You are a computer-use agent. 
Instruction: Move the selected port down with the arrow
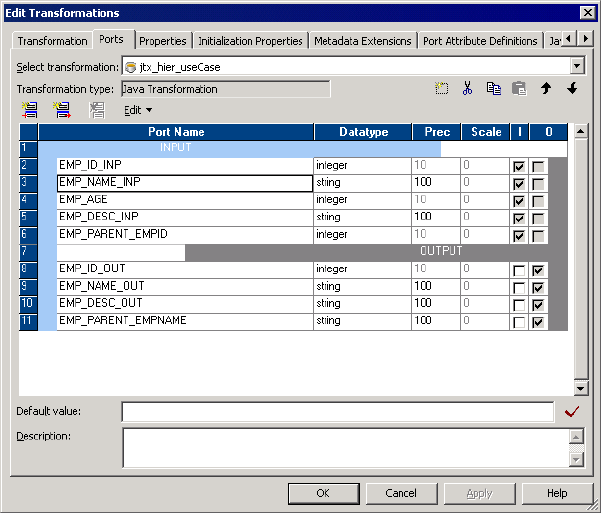[572, 89]
